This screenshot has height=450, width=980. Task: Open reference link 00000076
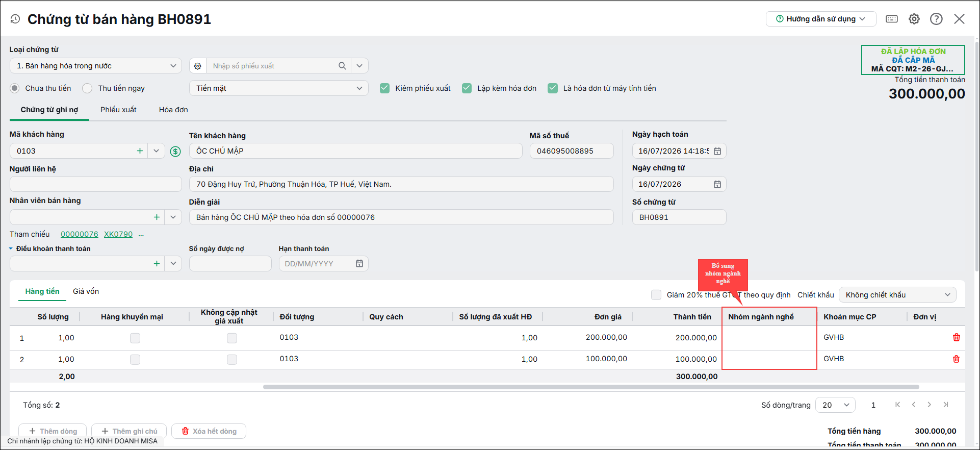click(x=80, y=234)
